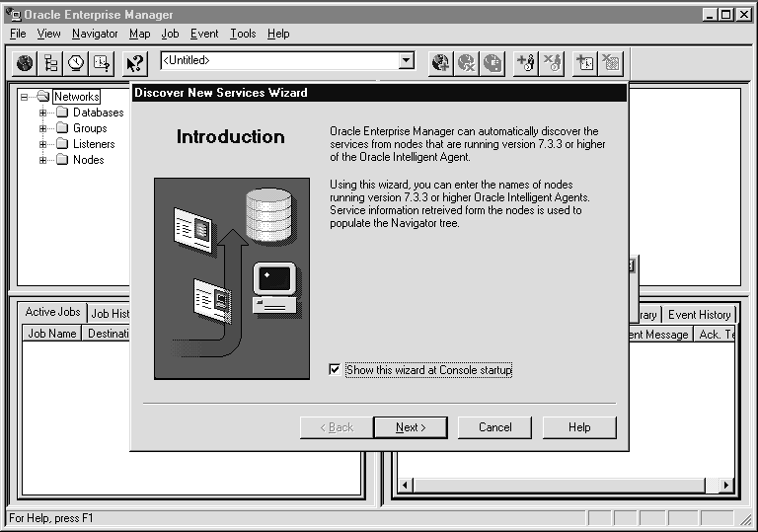Click the globe toolbar icon
758x532 pixels.
point(25,63)
